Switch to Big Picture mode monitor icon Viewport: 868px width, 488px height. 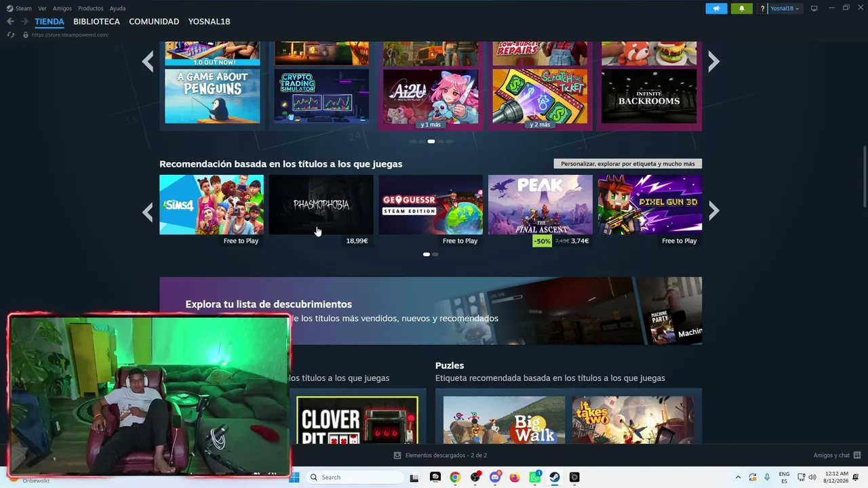814,8
